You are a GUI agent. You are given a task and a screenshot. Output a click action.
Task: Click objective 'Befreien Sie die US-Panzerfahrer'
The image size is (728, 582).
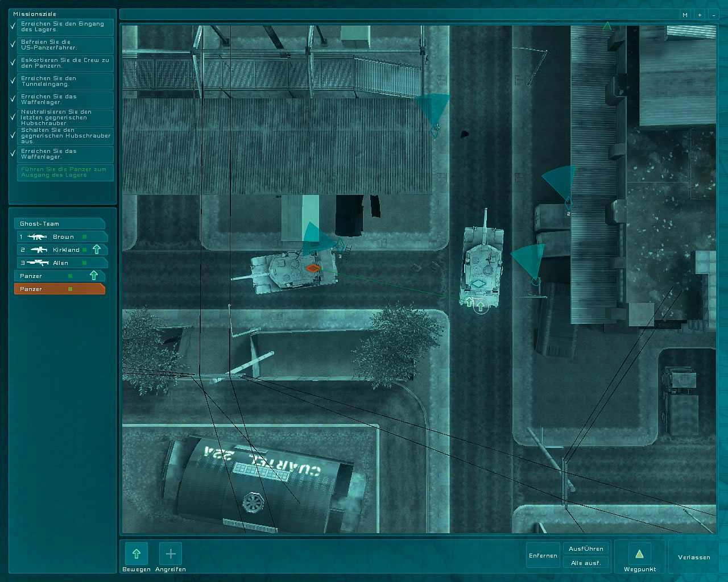65,45
